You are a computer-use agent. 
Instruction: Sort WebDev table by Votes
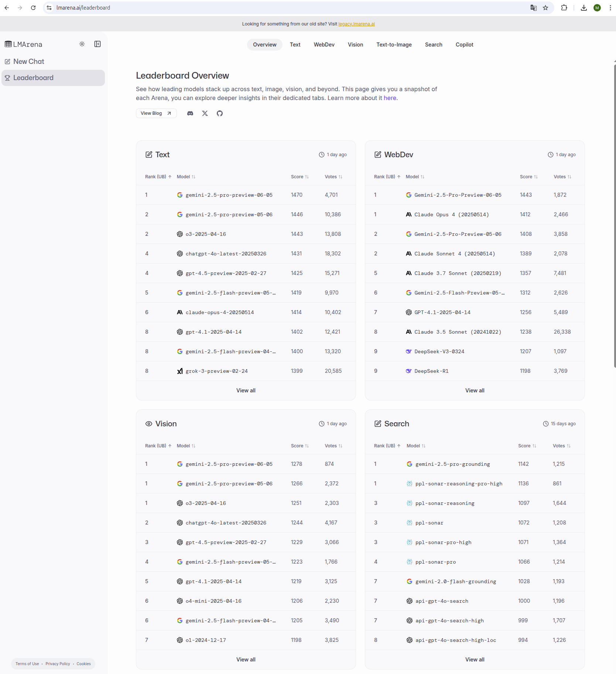pyautogui.click(x=563, y=177)
